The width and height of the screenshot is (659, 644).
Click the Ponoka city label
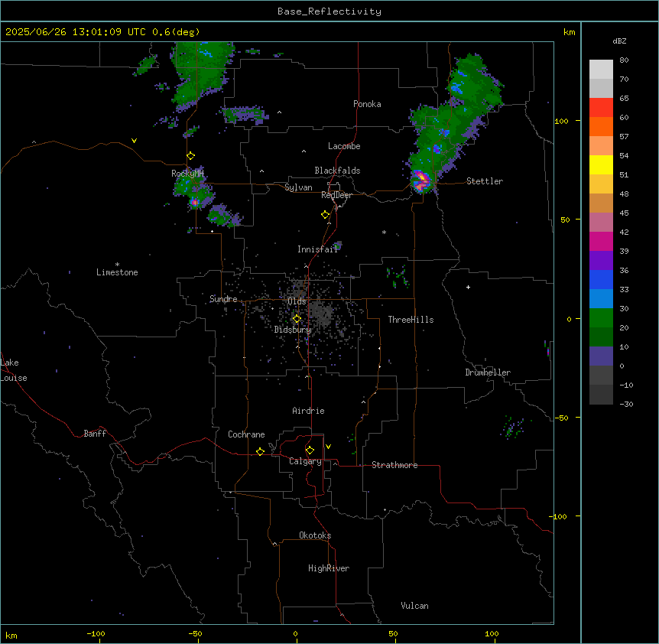(367, 104)
